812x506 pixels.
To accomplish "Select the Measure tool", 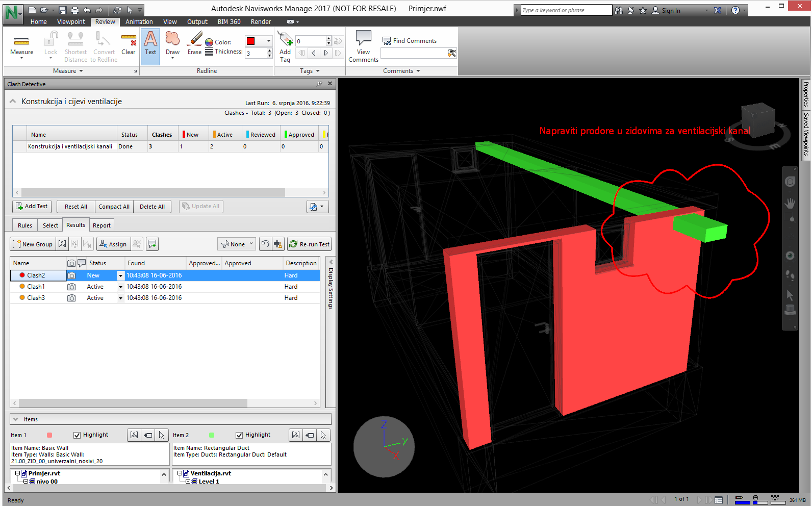I will [x=21, y=44].
